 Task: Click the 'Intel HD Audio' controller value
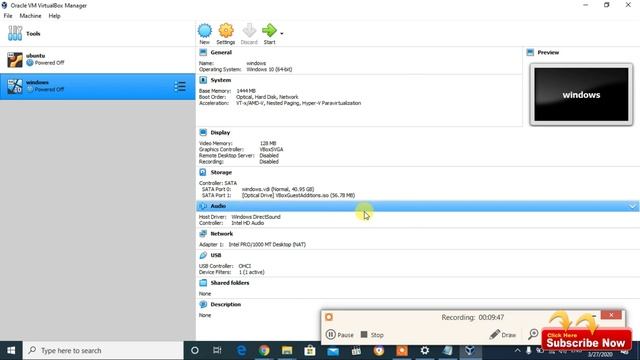click(x=247, y=223)
